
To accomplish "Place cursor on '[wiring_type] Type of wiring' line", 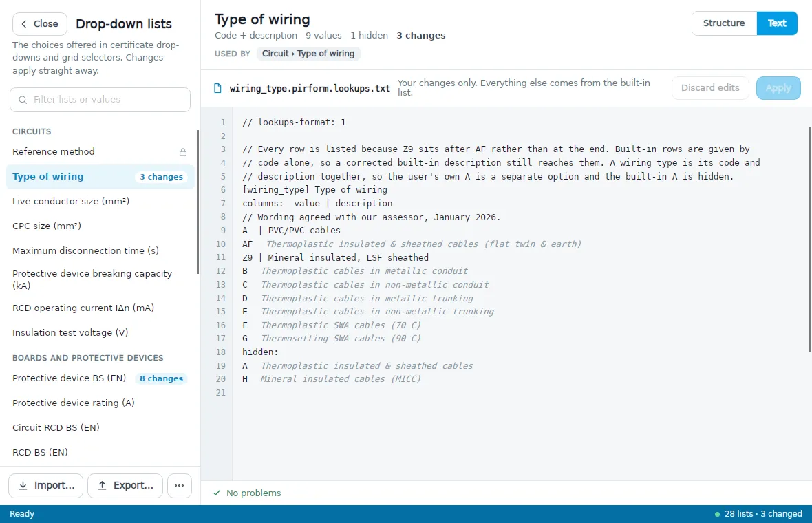I will [315, 190].
